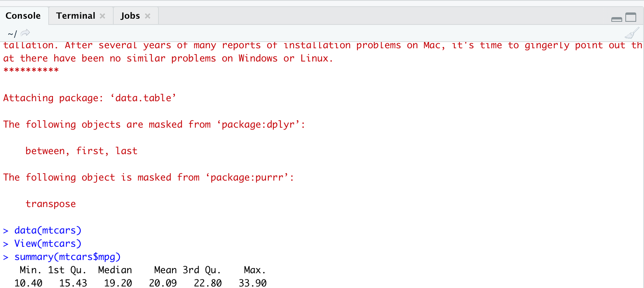The height and width of the screenshot is (288, 644).
Task: Click the data(mtcars) command line
Action: 48,230
